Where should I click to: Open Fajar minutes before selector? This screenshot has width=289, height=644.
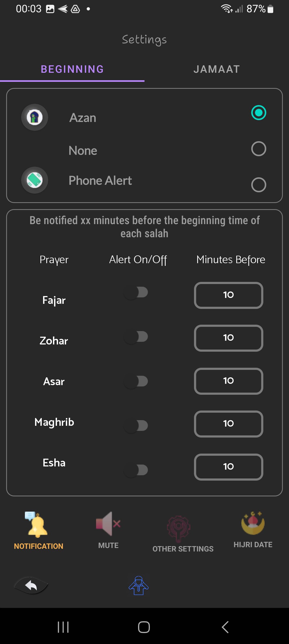229,295
